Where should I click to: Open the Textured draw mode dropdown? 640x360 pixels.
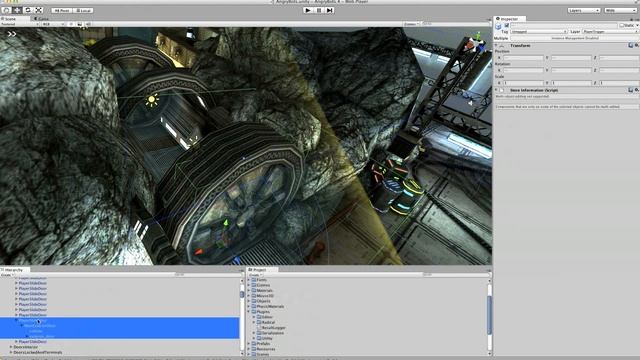[x=20, y=24]
